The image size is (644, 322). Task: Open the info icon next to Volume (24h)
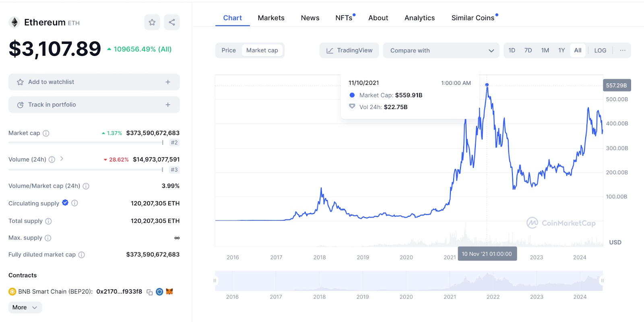tap(52, 160)
